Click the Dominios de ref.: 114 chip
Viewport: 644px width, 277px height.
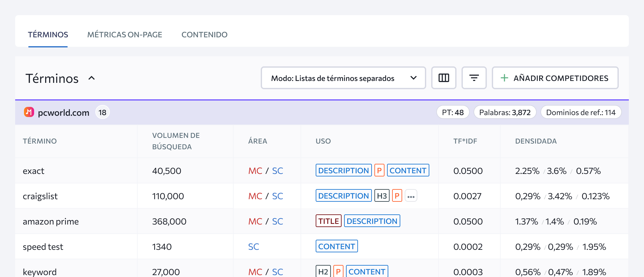(x=581, y=112)
